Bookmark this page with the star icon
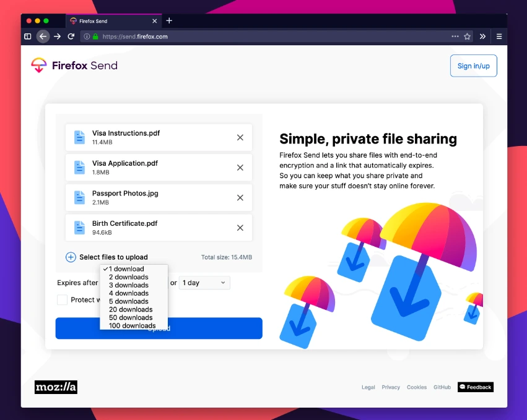This screenshot has height=420, width=527. tap(467, 36)
